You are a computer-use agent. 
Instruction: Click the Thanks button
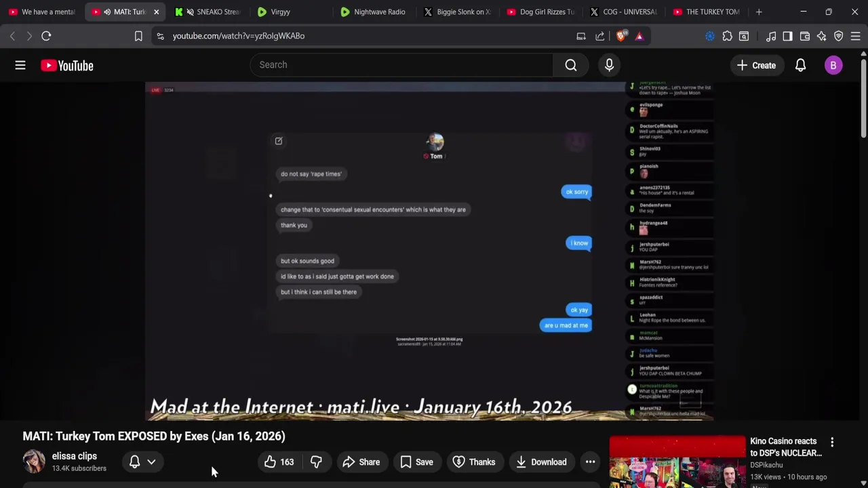(x=474, y=462)
